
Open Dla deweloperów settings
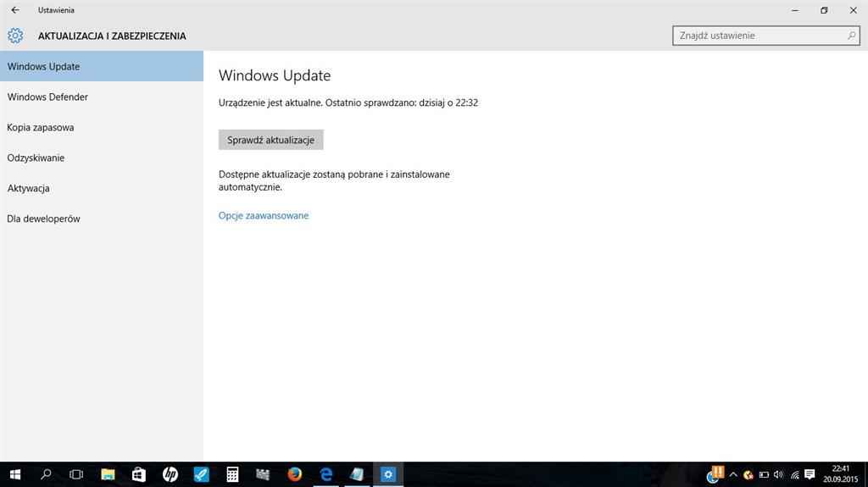click(102, 219)
